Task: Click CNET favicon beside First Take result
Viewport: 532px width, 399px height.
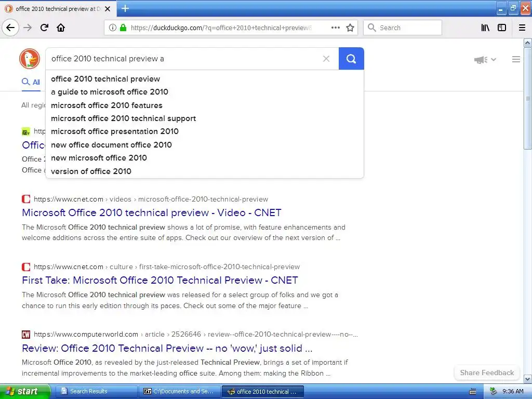Action: (26, 267)
